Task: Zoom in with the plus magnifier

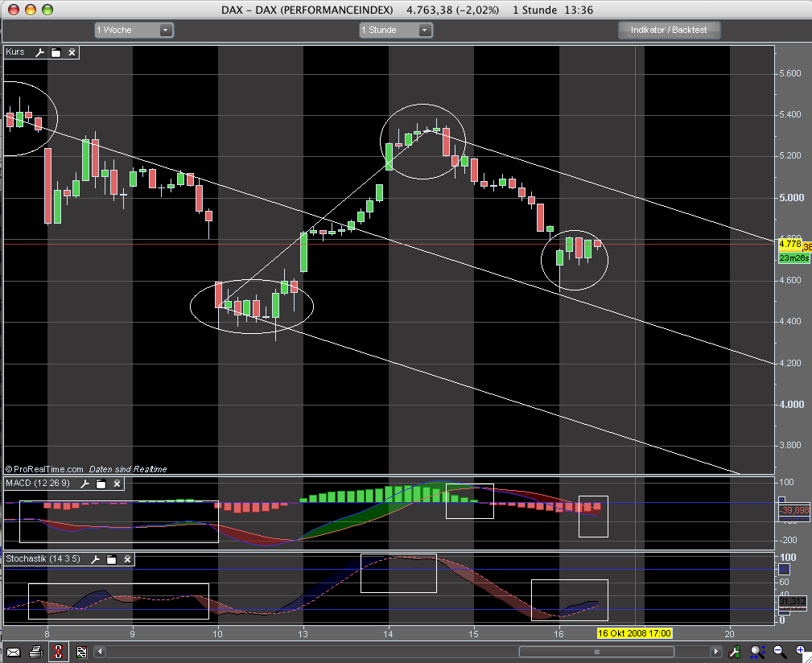Action: [x=802, y=652]
